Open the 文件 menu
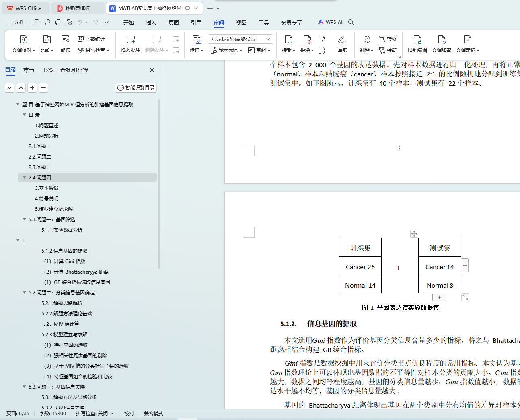Viewport: 520px width, 420px height. click(x=16, y=22)
